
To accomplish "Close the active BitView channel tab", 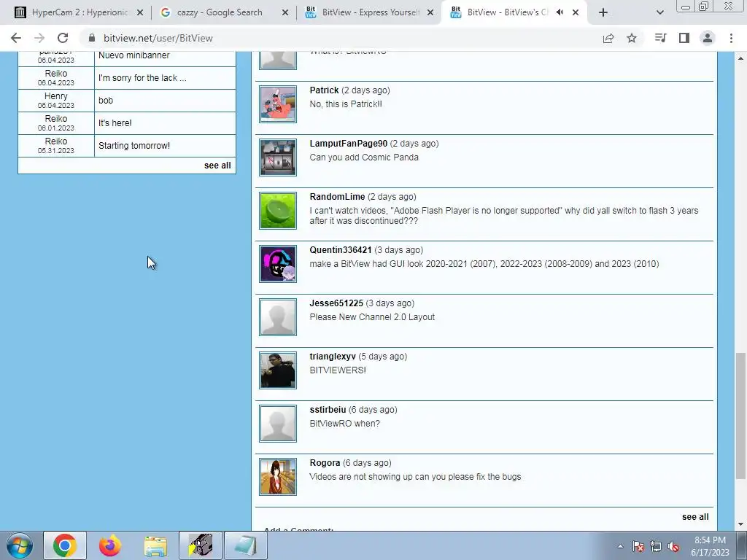I will (x=576, y=12).
